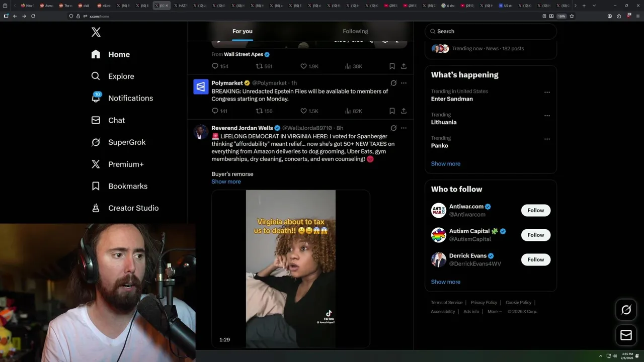Click the x.com/home address bar
This screenshot has width=644, height=362.
coord(302,16)
